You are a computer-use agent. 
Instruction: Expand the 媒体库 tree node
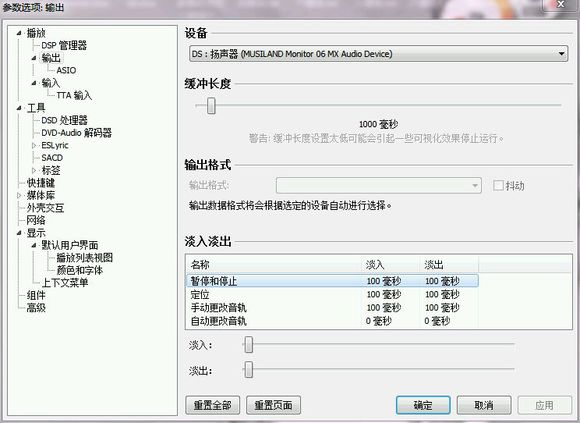19,195
